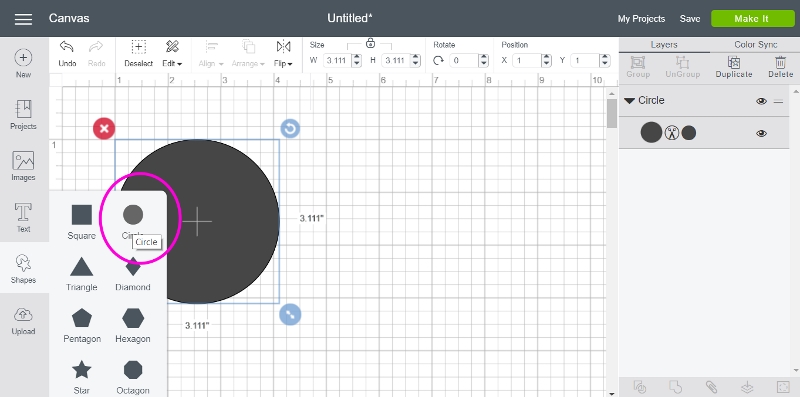Screen dimensions: 800x397
Task: Click the Y position input field
Action: tap(586, 60)
